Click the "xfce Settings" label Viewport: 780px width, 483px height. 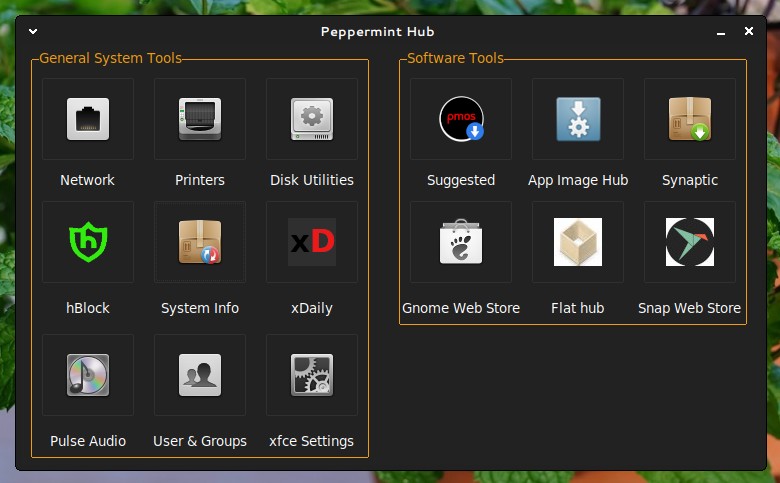click(x=311, y=441)
